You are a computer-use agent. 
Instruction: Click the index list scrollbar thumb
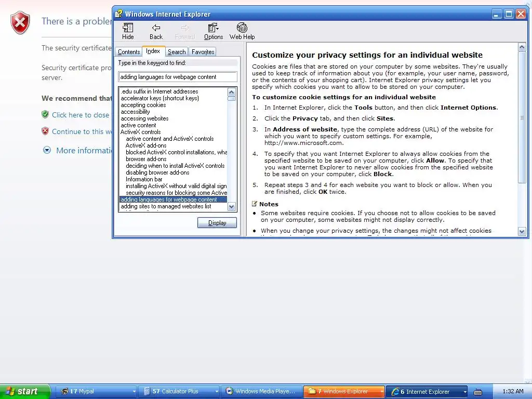point(232,99)
